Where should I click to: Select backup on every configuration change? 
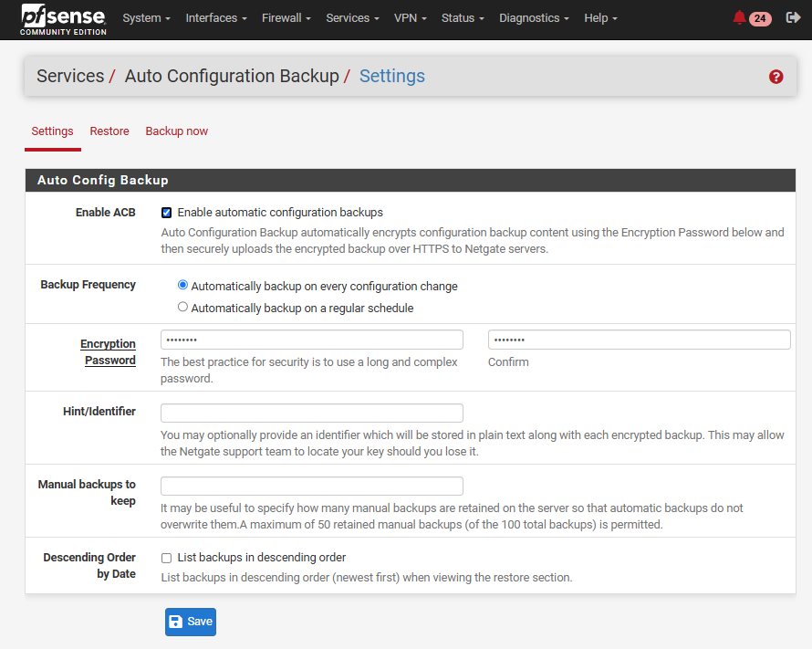pyautogui.click(x=182, y=285)
